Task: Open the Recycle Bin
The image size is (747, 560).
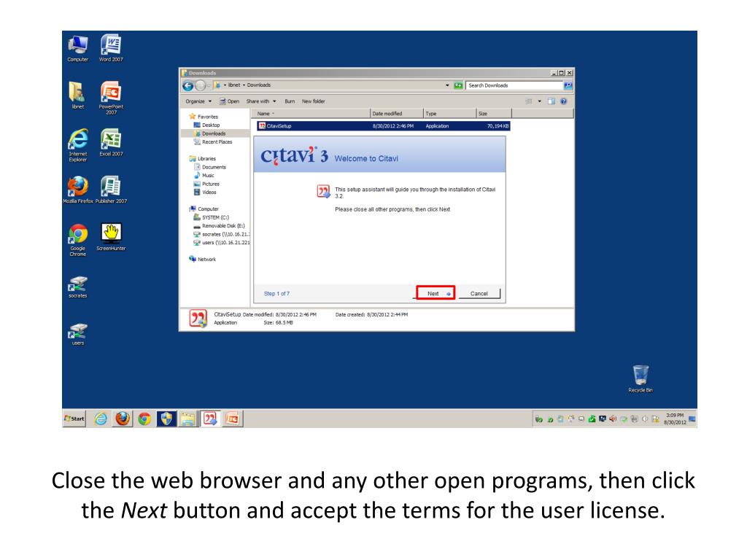Action: coord(640,379)
